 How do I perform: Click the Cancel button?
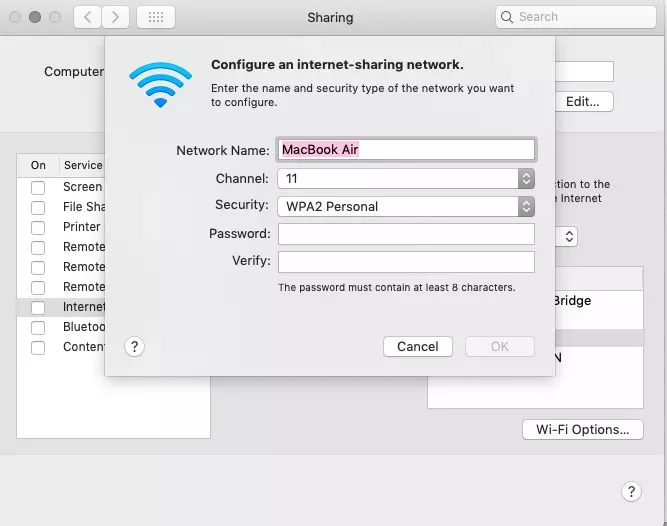418,347
